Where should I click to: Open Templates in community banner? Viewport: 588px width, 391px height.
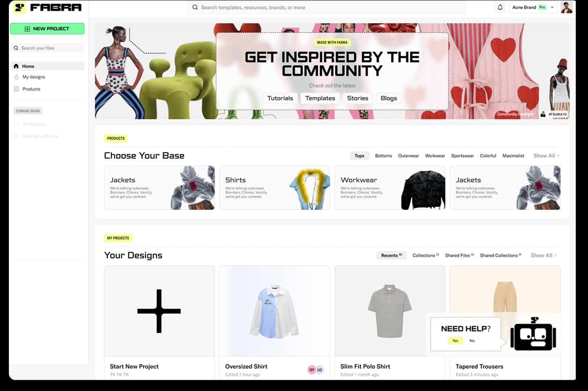(320, 98)
